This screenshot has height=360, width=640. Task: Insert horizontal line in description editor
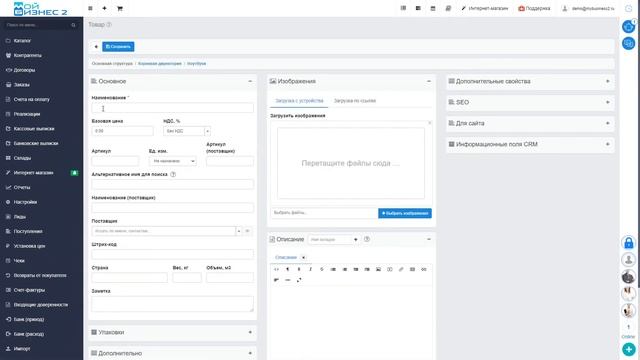click(288, 280)
